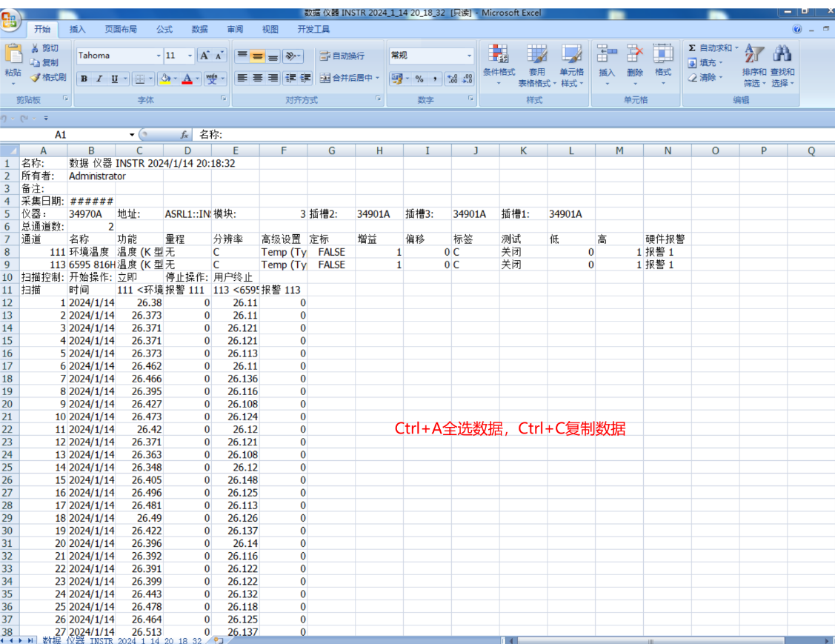Expand the number format (常规) dropdown

(x=469, y=56)
